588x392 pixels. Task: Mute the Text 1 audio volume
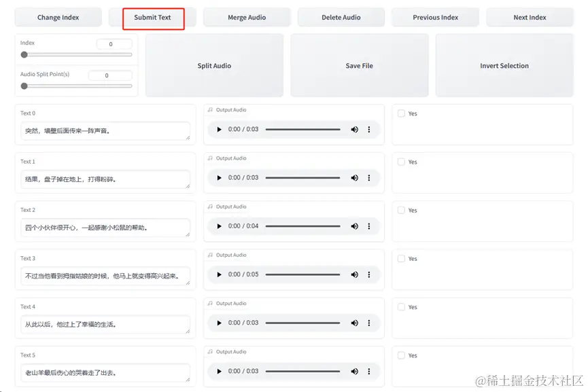coord(354,178)
